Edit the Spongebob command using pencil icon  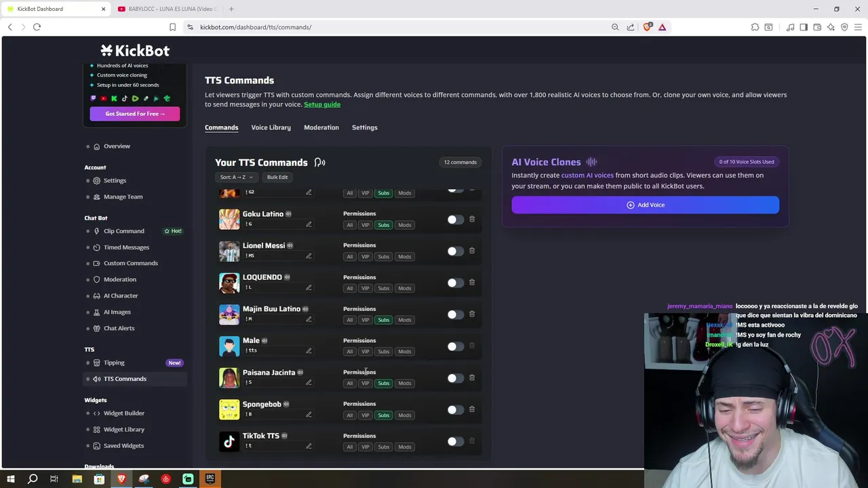[309, 414]
